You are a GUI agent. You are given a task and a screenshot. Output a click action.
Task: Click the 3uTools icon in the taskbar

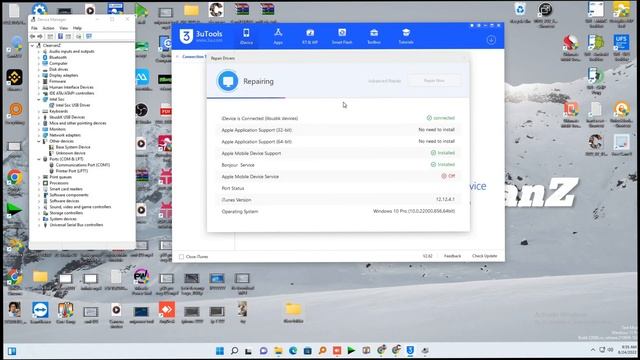pyautogui.click(x=410, y=351)
